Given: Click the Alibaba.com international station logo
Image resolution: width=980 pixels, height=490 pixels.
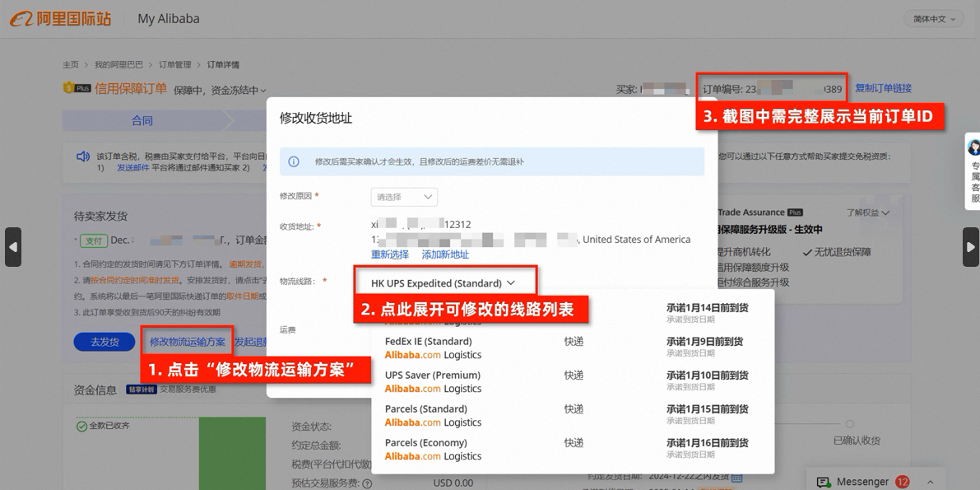Looking at the screenshot, I should pyautogui.click(x=61, y=19).
